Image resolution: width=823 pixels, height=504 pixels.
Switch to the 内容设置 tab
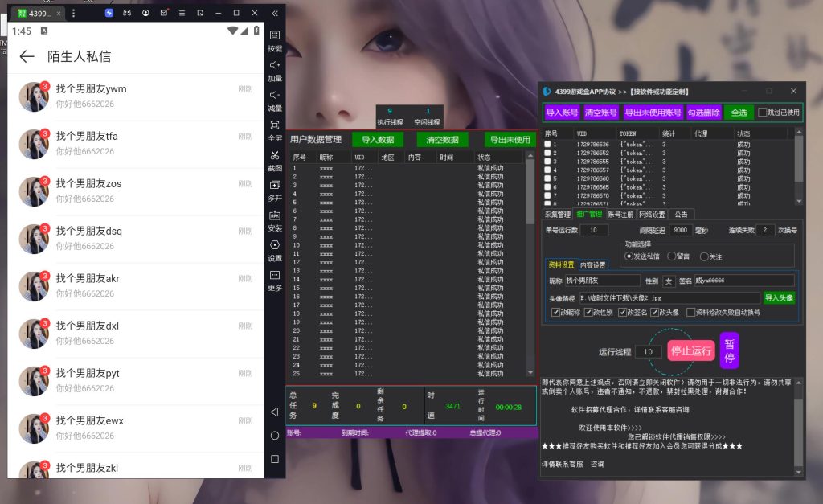tap(593, 265)
